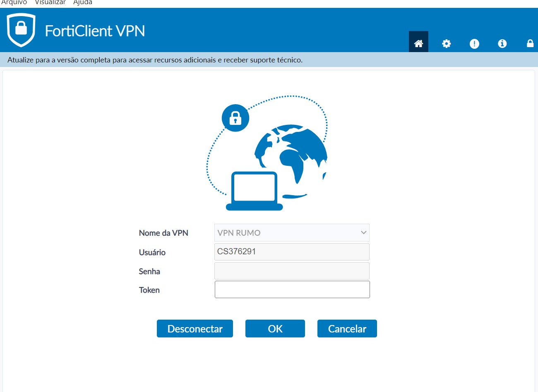Screen dimensions: 538x392
Task: Click the Cancelar button
Action: pos(347,329)
